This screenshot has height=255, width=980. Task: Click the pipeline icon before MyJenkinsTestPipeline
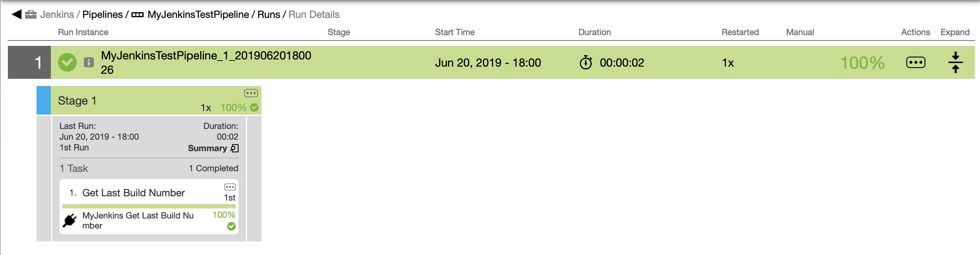coord(137,15)
